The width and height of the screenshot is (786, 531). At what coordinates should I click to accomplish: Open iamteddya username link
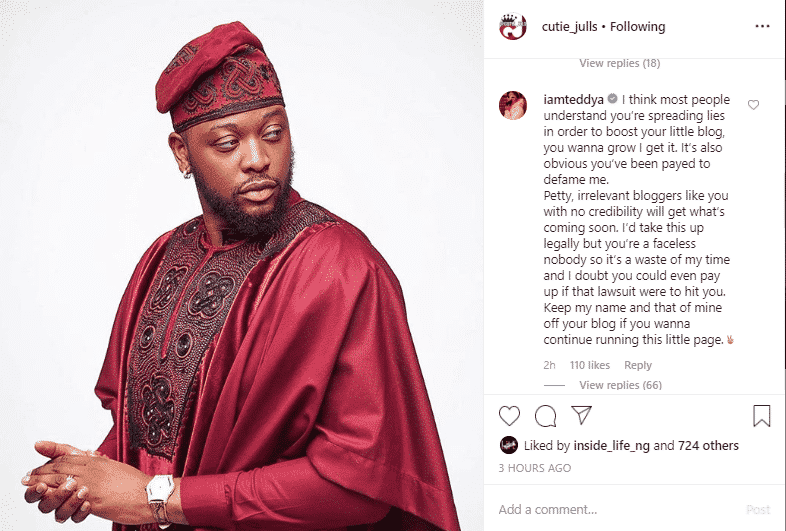coord(573,100)
